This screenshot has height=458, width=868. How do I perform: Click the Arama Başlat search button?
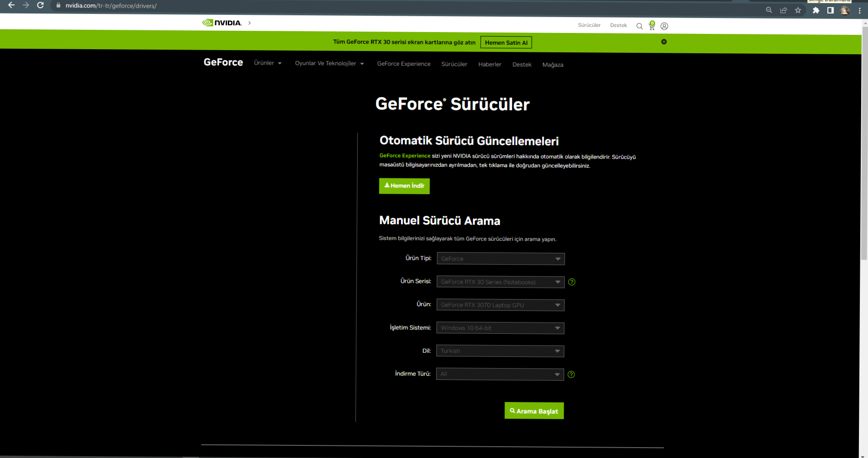[534, 411]
